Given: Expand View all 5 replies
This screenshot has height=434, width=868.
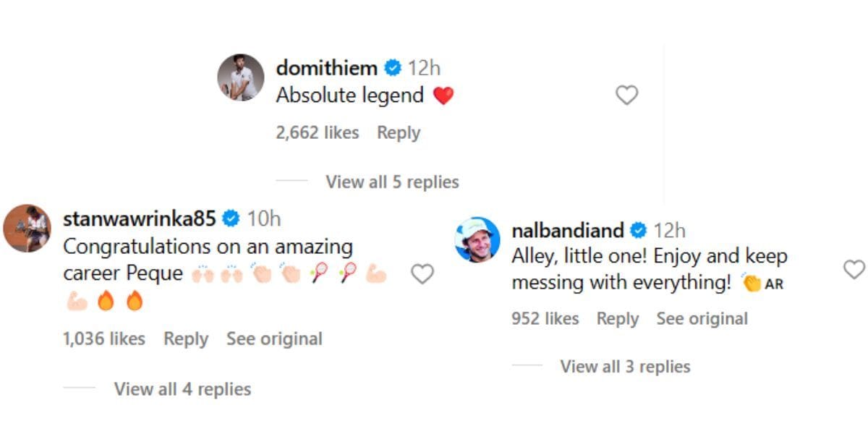Looking at the screenshot, I should (392, 182).
